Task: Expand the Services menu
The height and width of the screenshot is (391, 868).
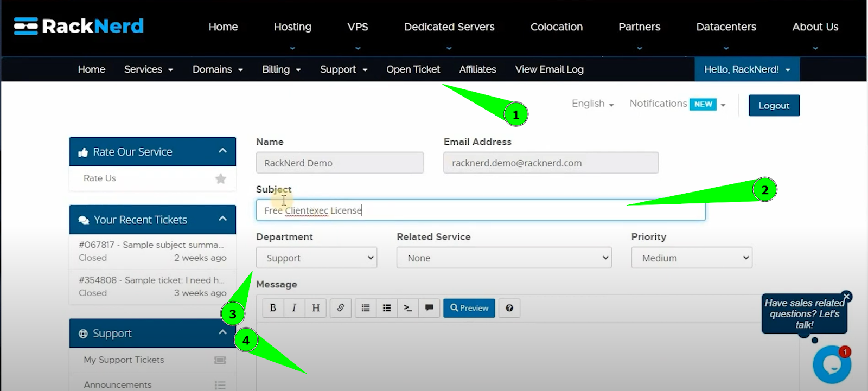Action: [x=148, y=69]
